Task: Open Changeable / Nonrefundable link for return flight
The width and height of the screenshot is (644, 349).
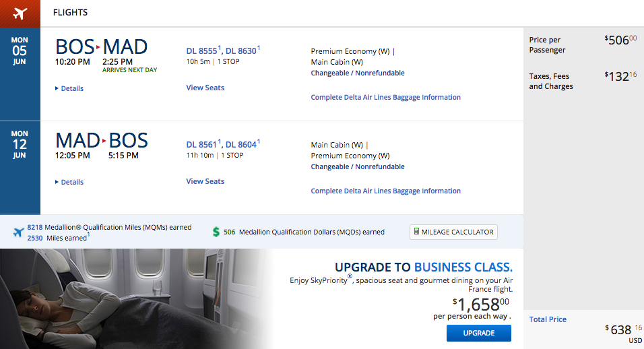Action: [358, 166]
